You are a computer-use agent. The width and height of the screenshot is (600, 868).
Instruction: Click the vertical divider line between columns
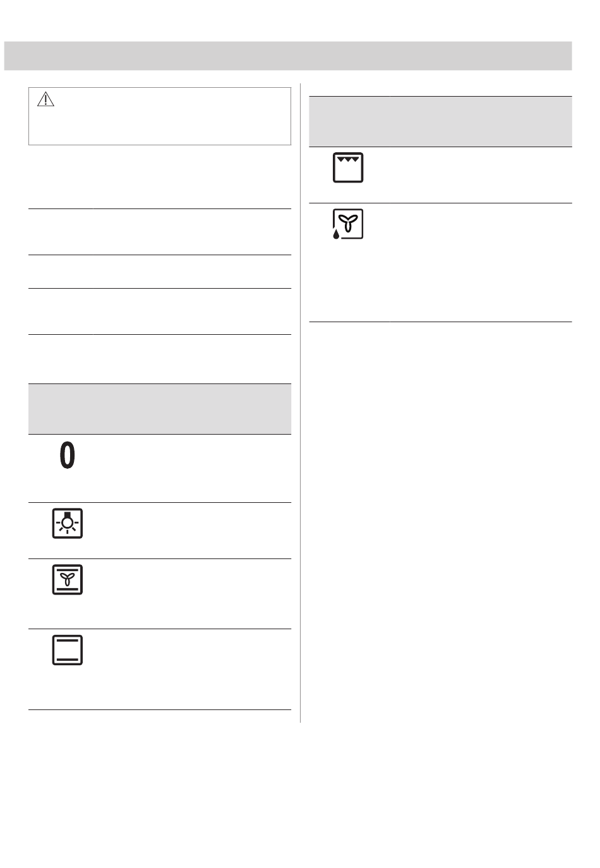(x=300, y=403)
